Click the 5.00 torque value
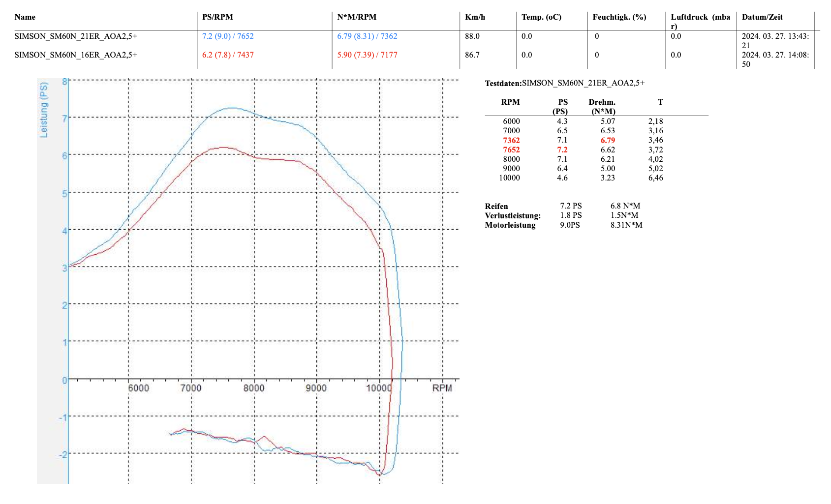This screenshot has width=831, height=504. pyautogui.click(x=608, y=169)
